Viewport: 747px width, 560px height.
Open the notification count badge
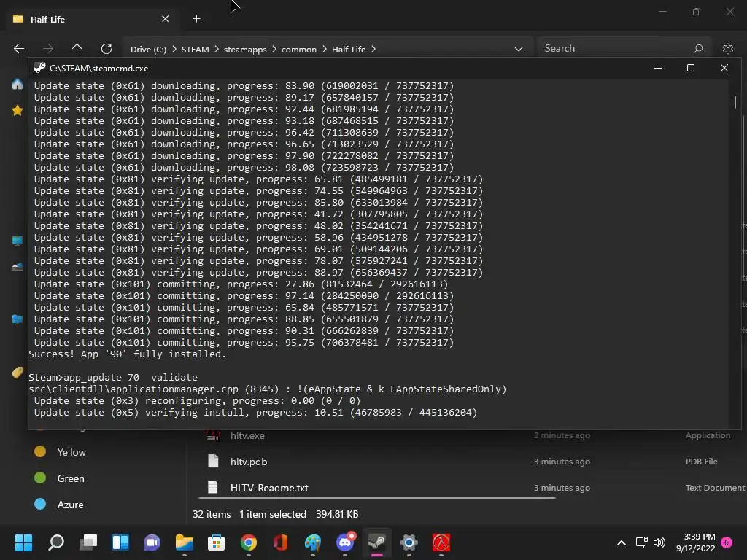click(727, 542)
